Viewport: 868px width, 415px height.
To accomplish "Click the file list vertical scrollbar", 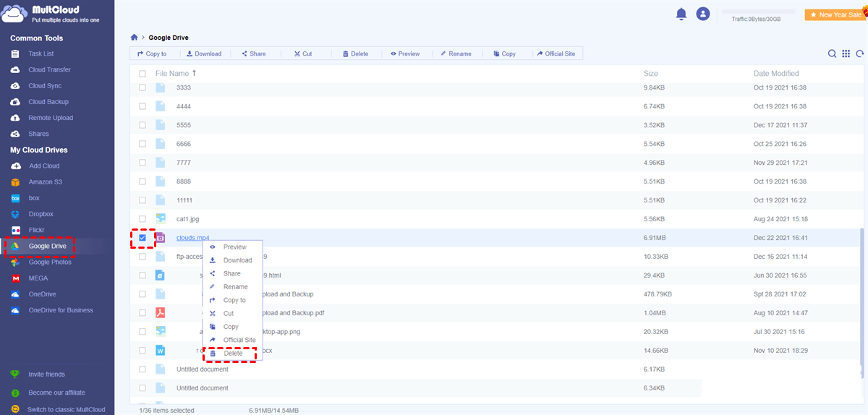I will (x=861, y=302).
